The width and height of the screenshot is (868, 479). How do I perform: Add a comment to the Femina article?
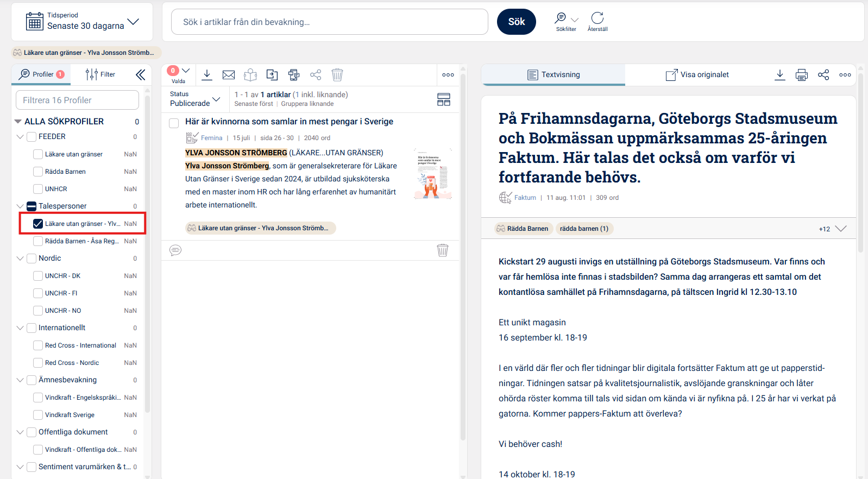[x=175, y=250]
